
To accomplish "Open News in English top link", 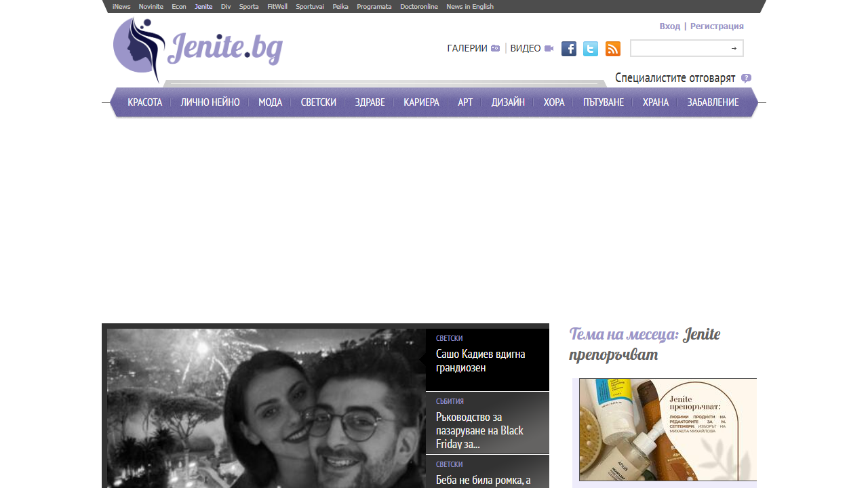I will coord(470,7).
